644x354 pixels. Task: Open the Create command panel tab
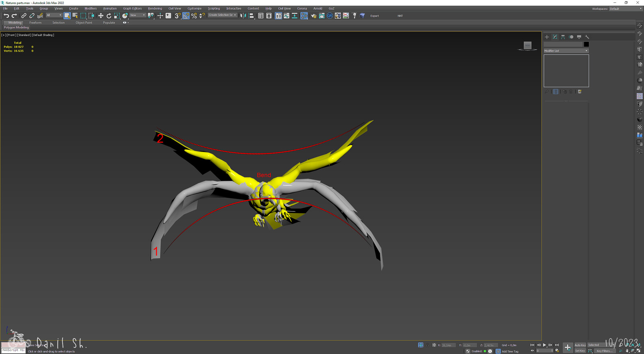coord(547,37)
